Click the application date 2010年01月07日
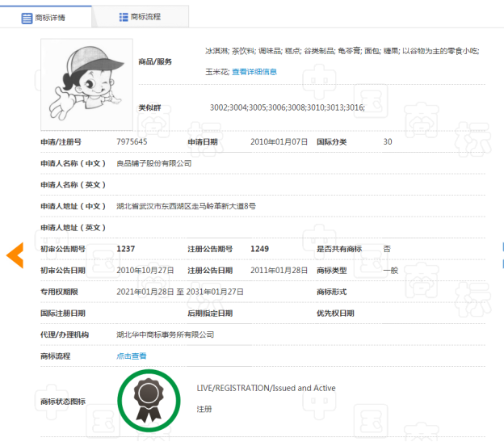Image resolution: width=504 pixels, height=442 pixels. [279, 142]
